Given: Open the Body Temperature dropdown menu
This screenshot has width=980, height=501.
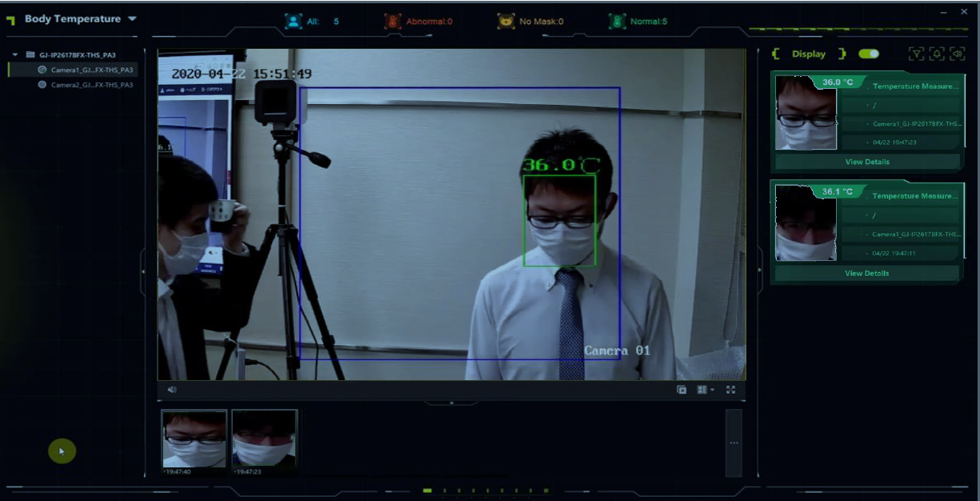Looking at the screenshot, I should (x=132, y=19).
